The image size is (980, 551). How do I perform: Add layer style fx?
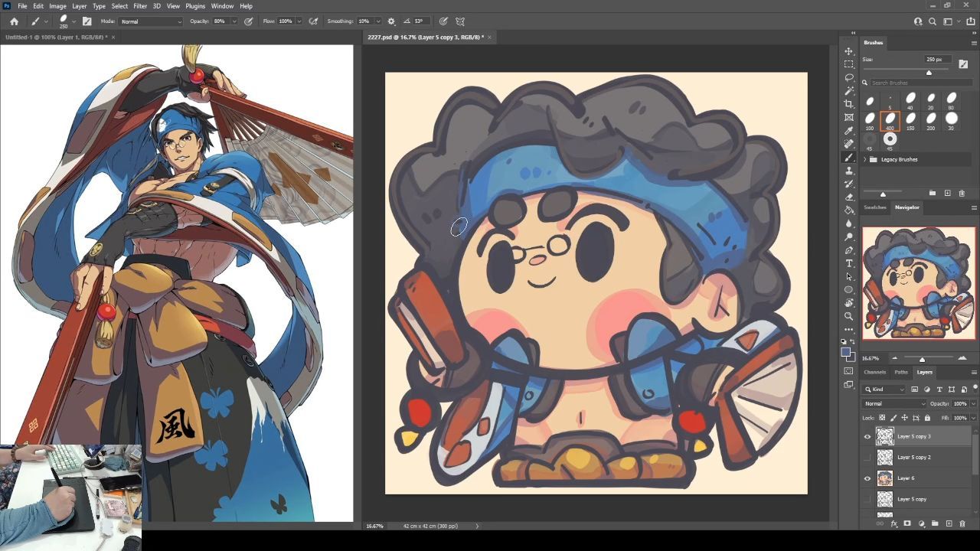point(893,523)
